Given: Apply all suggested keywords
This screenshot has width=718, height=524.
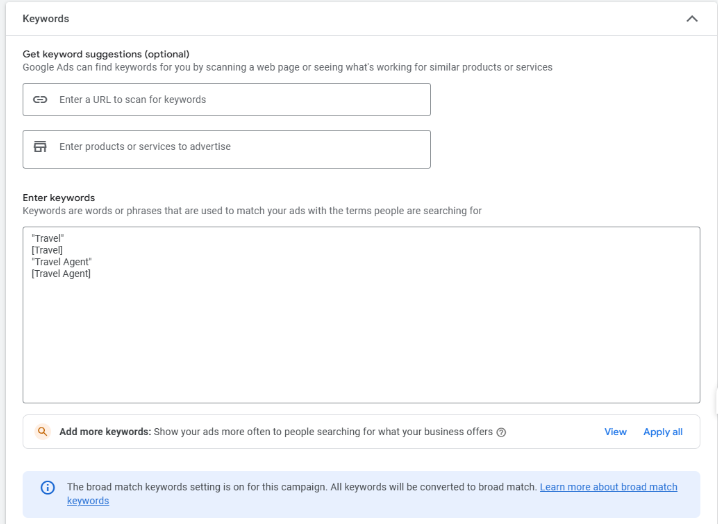Looking at the screenshot, I should tap(663, 431).
